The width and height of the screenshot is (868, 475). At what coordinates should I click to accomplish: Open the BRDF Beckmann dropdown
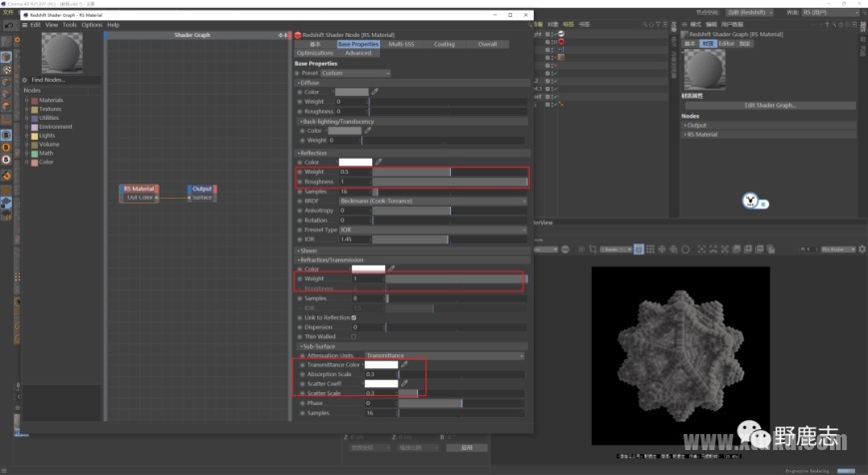[433, 201]
